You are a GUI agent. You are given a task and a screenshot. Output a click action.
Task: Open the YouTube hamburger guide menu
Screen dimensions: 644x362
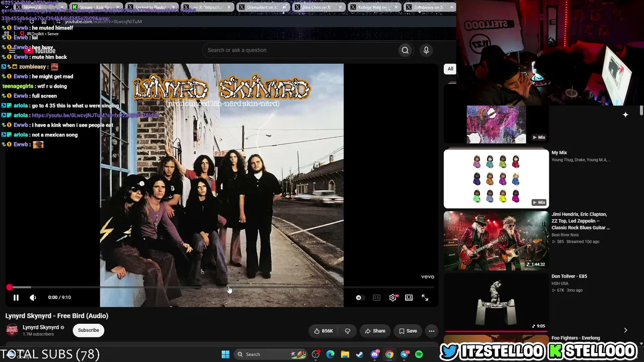pyautogui.click(x=12, y=50)
